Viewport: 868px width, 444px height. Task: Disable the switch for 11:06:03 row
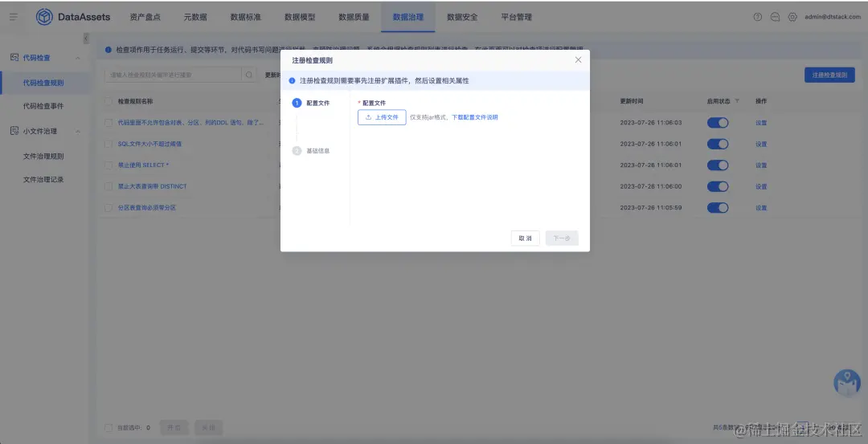[x=718, y=123]
